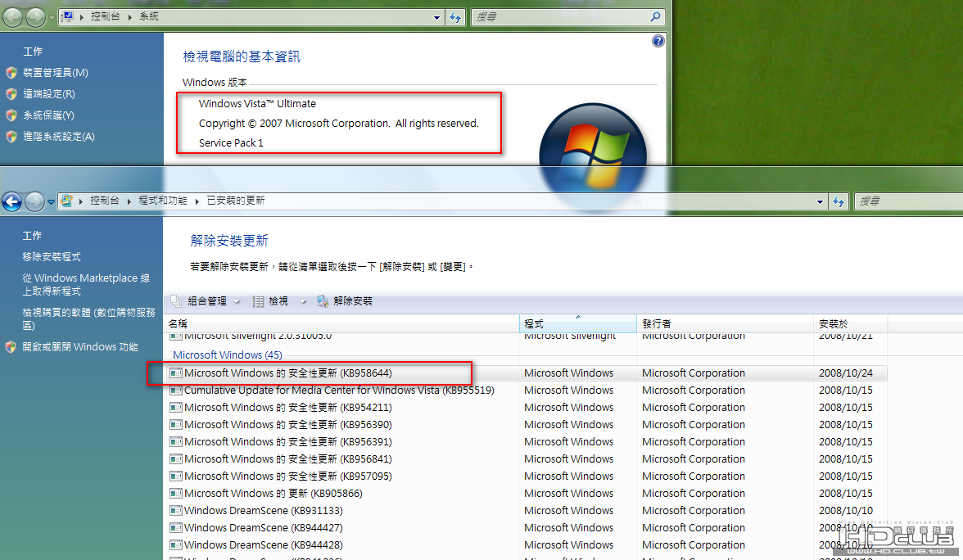Screen dimensions: 963x560
Task: Click 開啟或關閉 Windows 功能 link
Action: point(80,347)
